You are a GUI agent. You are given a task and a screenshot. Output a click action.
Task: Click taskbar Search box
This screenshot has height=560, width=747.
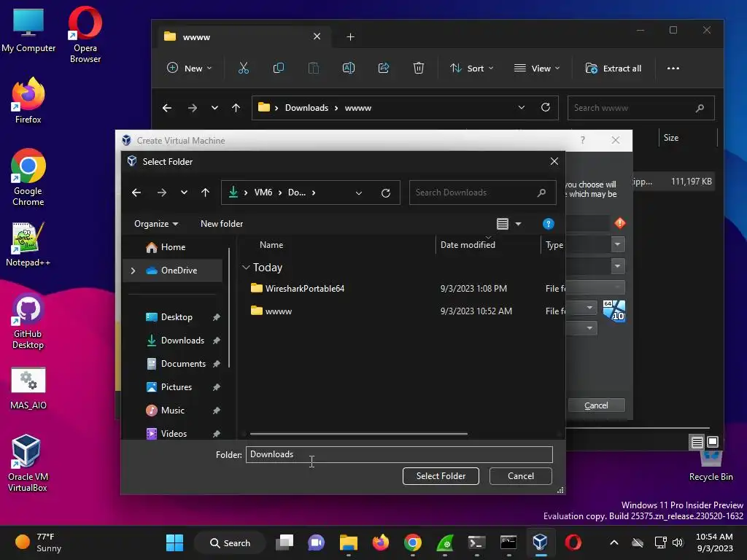[230, 542]
